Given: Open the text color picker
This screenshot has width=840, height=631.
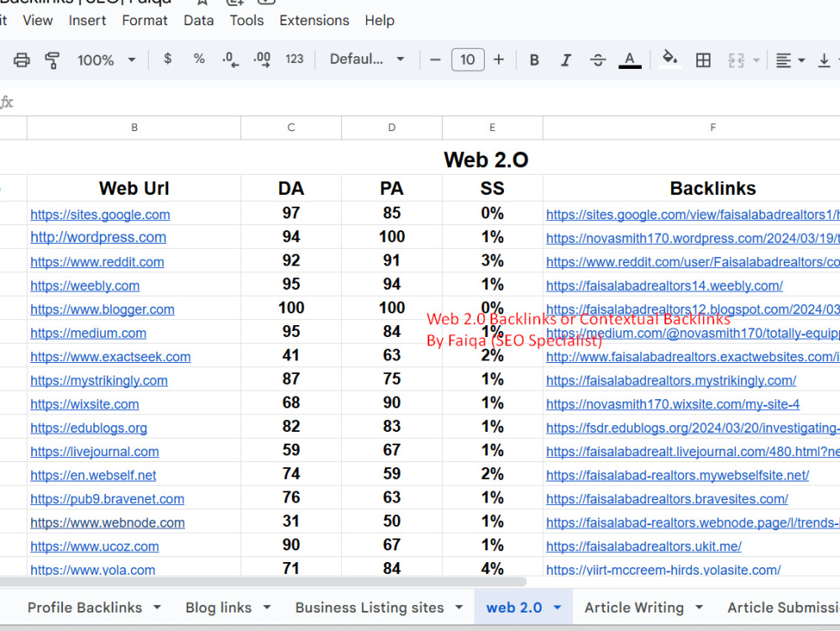Looking at the screenshot, I should coord(630,60).
